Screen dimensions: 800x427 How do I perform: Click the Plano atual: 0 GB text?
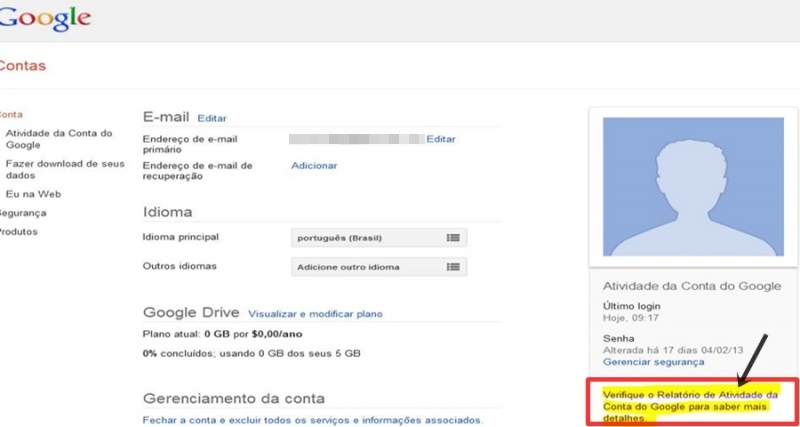pyautogui.click(x=222, y=335)
